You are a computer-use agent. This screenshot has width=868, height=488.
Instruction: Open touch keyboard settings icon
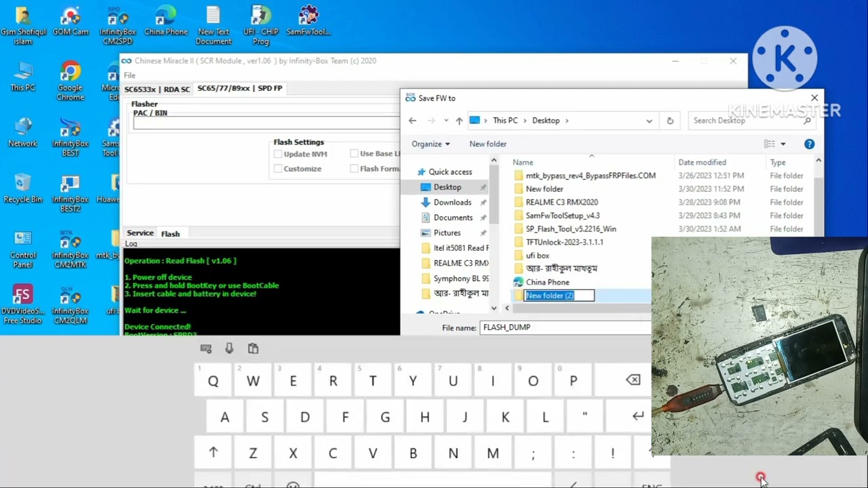pos(206,348)
